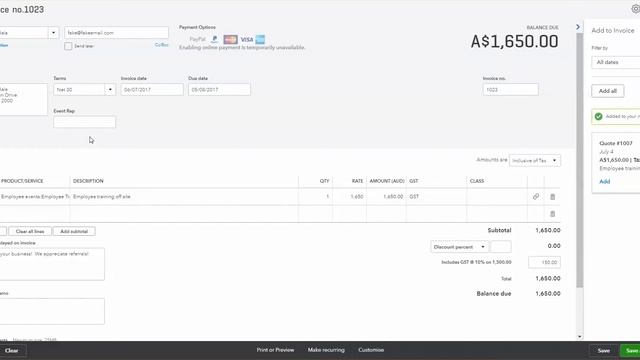Click the message displayed on invoice box

click(52, 264)
